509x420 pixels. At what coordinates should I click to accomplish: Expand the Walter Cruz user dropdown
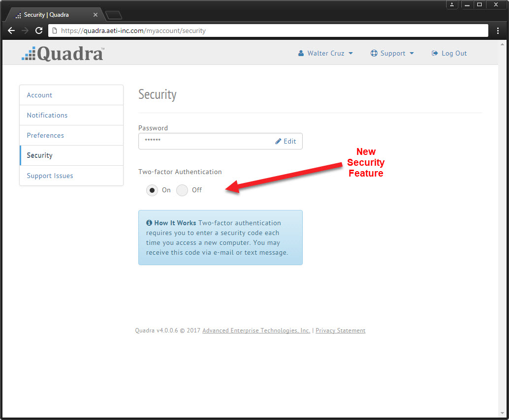325,53
